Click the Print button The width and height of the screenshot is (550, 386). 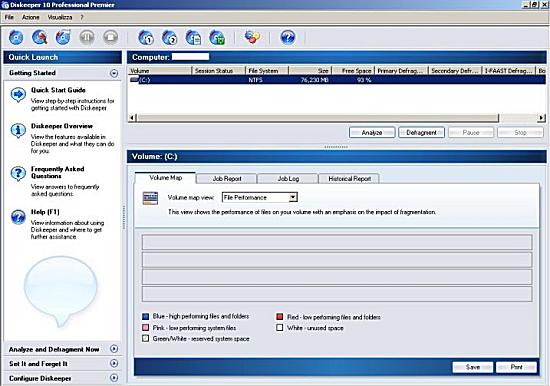tap(516, 367)
